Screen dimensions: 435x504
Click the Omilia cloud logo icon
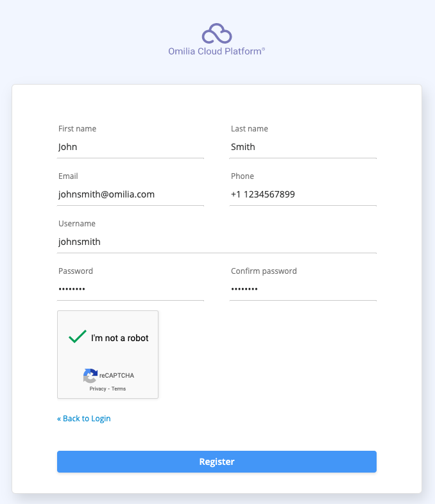[217, 33]
